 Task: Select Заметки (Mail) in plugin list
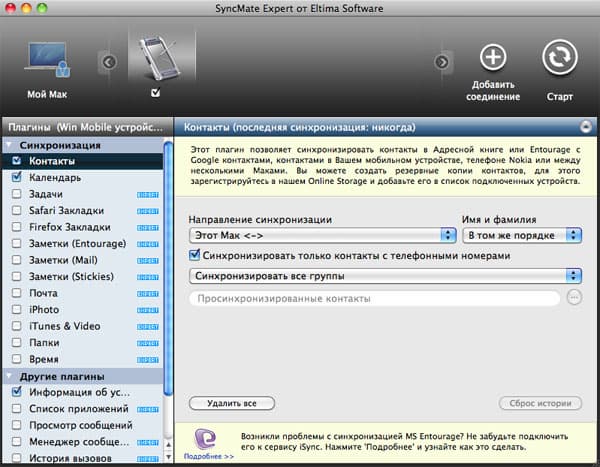(x=63, y=260)
